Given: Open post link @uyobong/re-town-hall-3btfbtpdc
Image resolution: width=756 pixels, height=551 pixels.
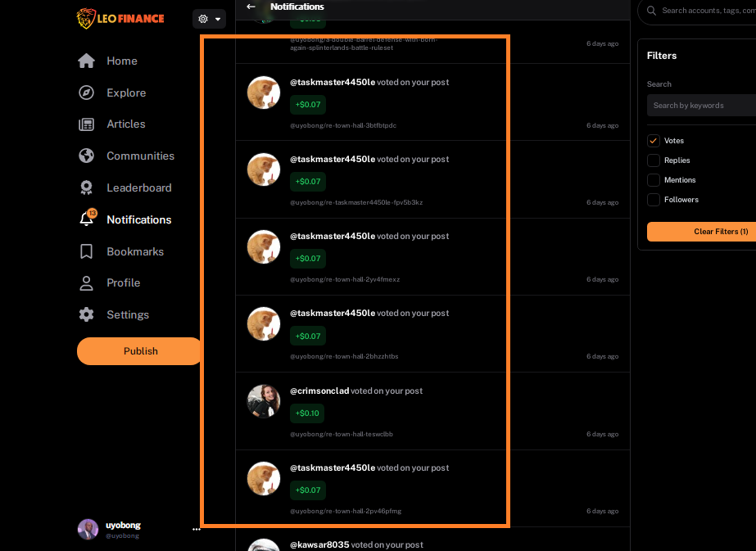Looking at the screenshot, I should pyautogui.click(x=343, y=126).
